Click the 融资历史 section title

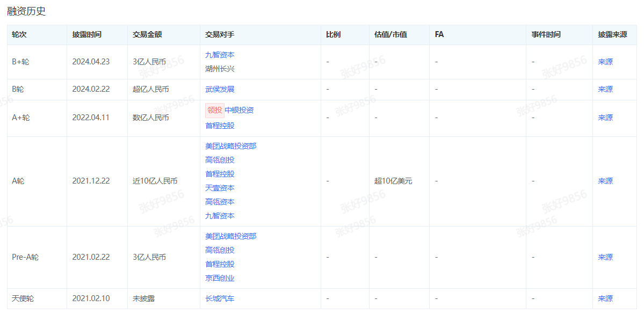click(x=26, y=11)
